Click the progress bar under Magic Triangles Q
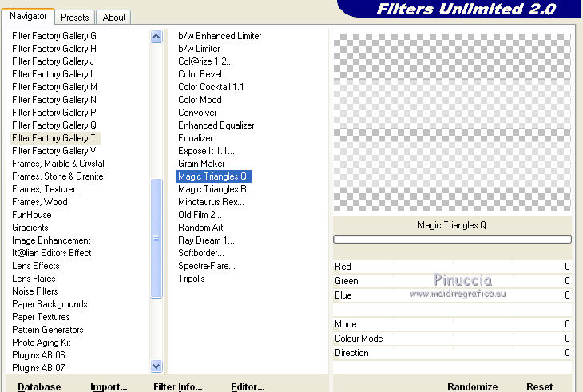The height and width of the screenshot is (392, 583). click(x=452, y=240)
